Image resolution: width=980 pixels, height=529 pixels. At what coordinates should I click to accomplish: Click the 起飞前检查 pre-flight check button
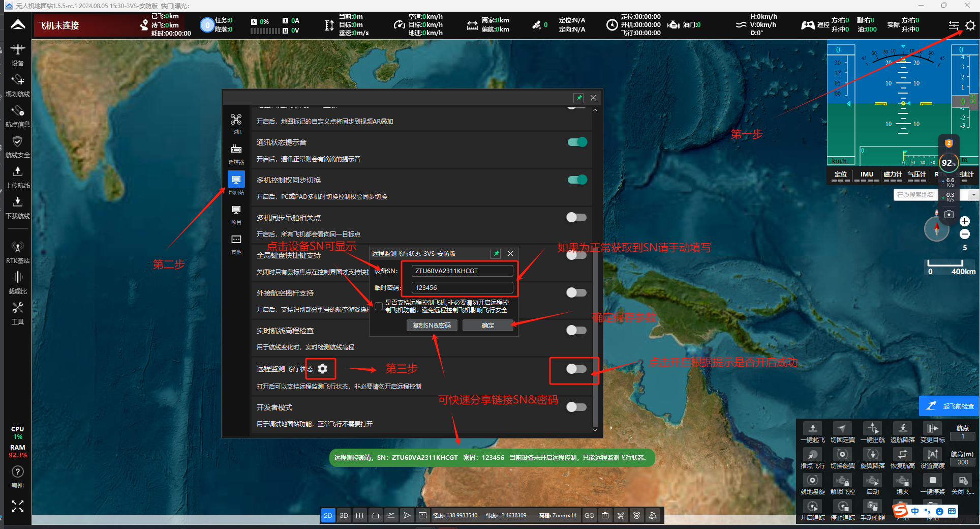click(949, 406)
